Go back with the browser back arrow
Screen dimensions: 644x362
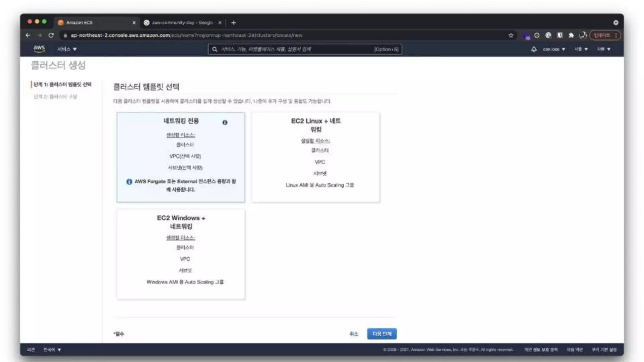[28, 35]
